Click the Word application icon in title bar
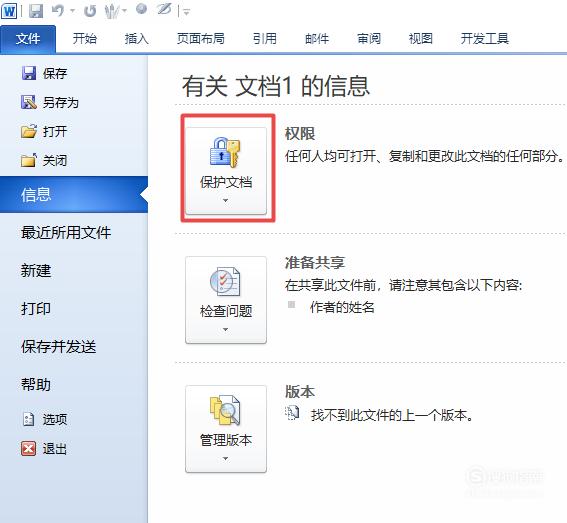This screenshot has width=567, height=523. pyautogui.click(x=9, y=11)
